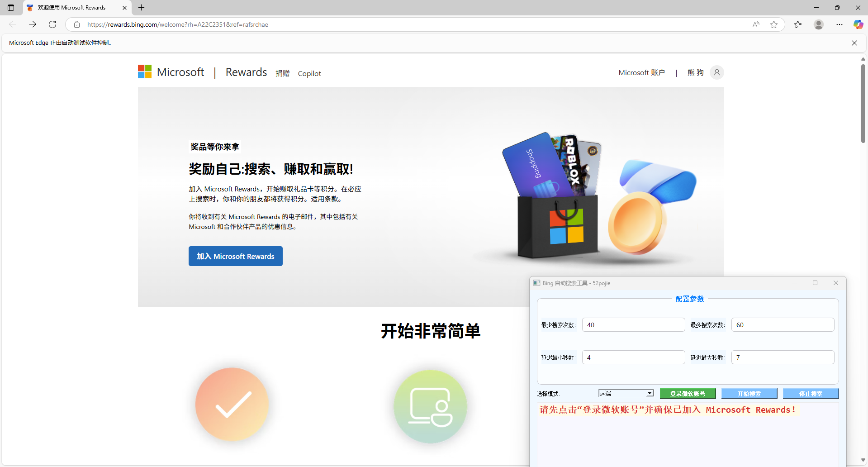Click the Rewards user account avatar
Screen dimensions: 868x467
[716, 72]
